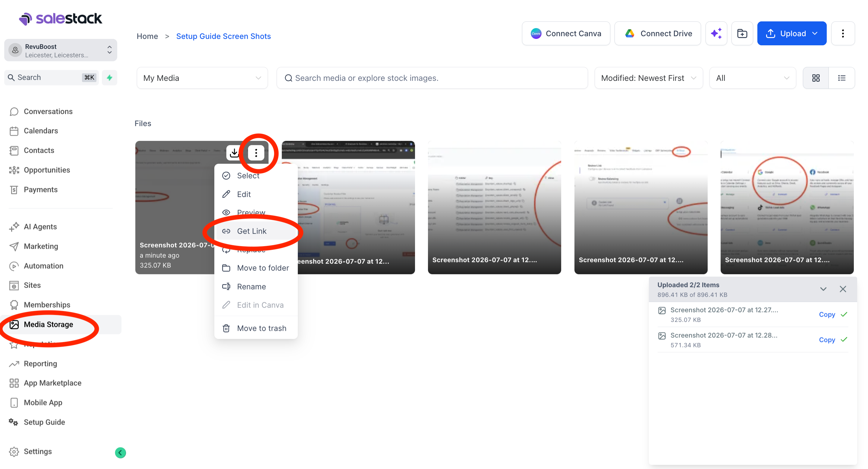Click the green lightning quick-actions icon
The width and height of the screenshot is (868, 469).
(109, 78)
